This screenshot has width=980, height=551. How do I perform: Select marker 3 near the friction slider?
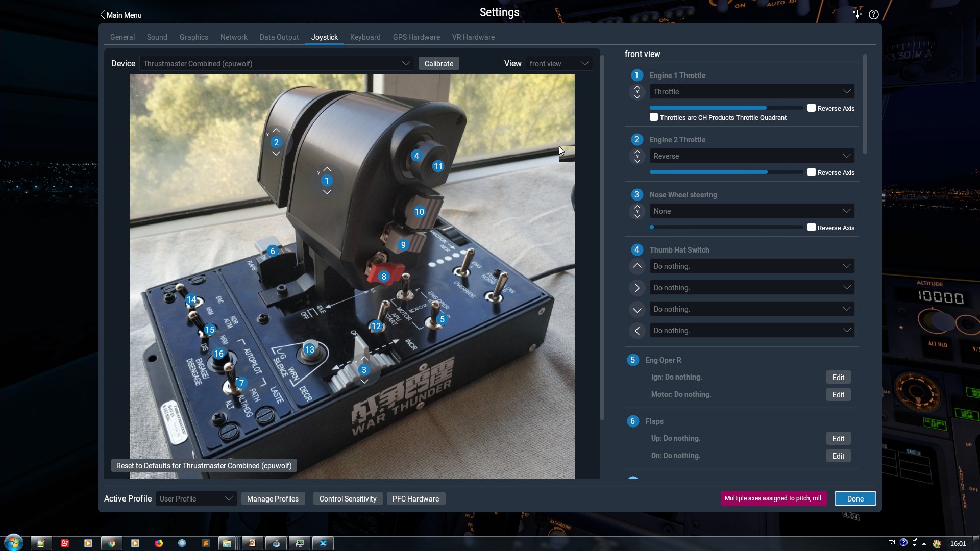click(364, 370)
